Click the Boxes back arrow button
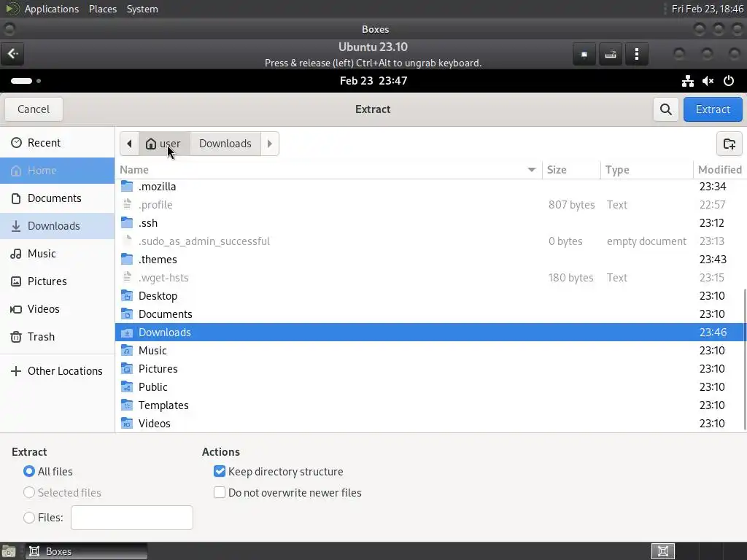This screenshot has height=560, width=747. (x=13, y=54)
